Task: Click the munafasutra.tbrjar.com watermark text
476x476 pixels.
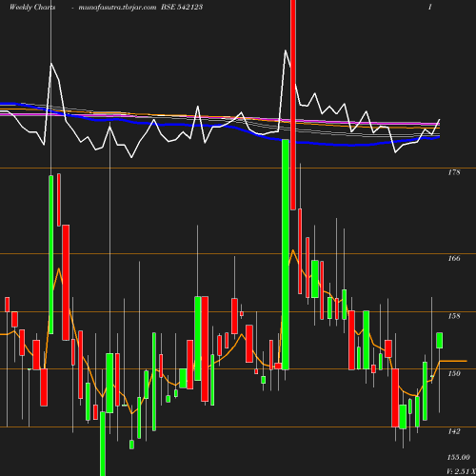Action: click(x=117, y=7)
